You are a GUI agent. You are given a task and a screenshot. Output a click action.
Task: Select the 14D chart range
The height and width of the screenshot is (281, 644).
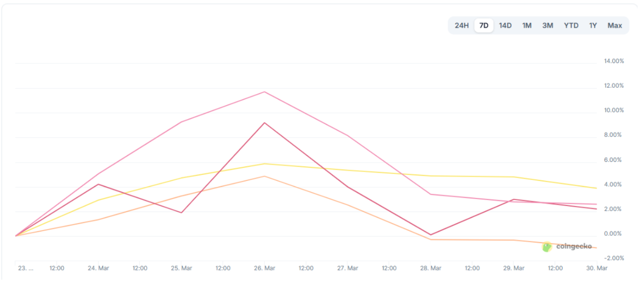(x=505, y=26)
